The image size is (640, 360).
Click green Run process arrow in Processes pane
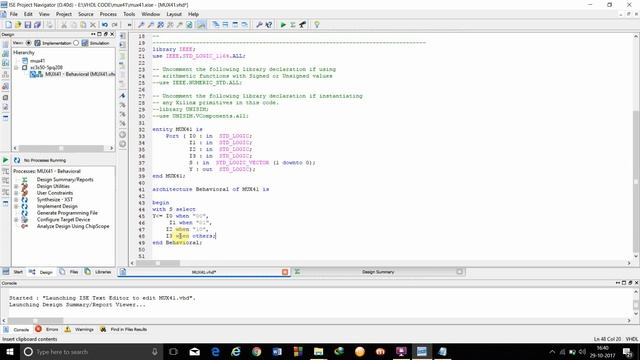pos(5,160)
